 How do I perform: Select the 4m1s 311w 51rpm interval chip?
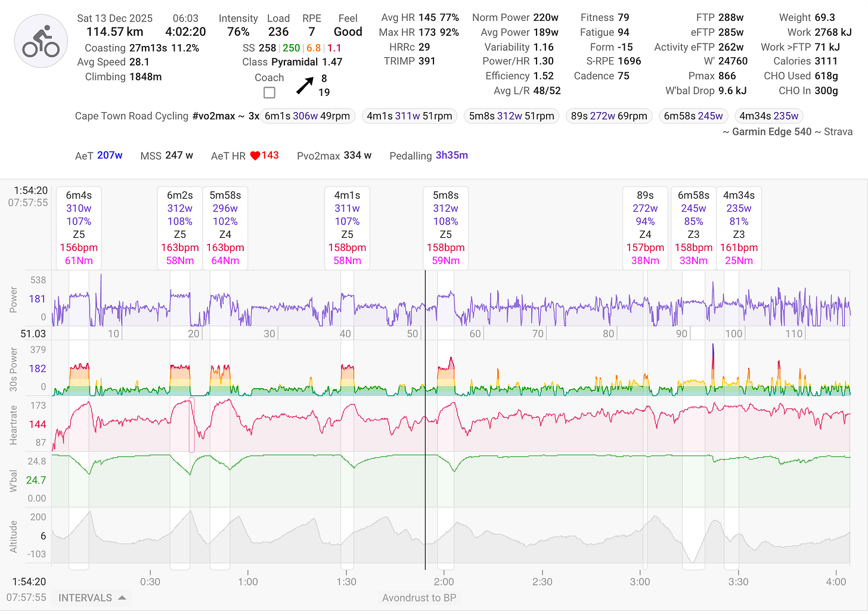tap(410, 116)
